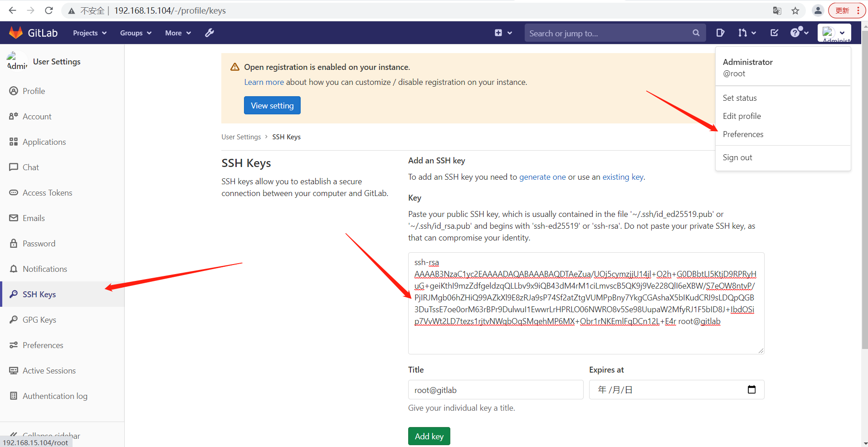Open Profile in the sidebar

click(62, 91)
